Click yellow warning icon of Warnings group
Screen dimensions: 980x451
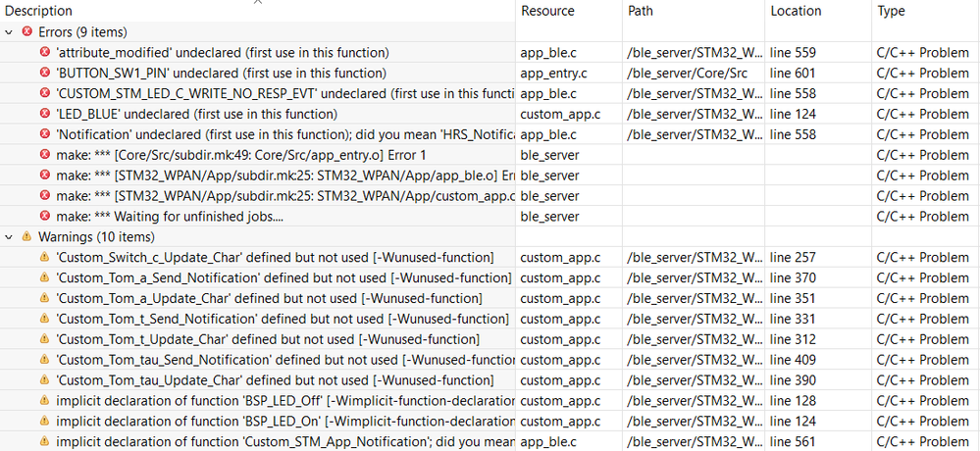pyautogui.click(x=26, y=237)
